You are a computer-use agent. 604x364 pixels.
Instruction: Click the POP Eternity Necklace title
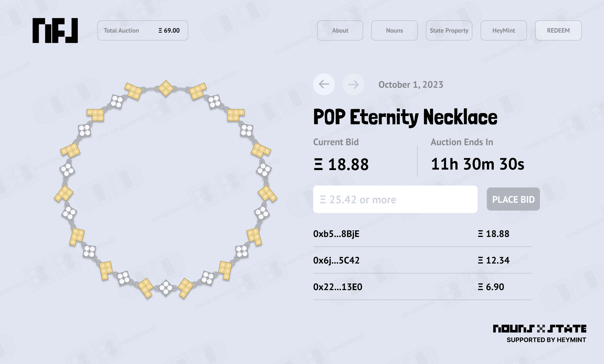tap(405, 117)
